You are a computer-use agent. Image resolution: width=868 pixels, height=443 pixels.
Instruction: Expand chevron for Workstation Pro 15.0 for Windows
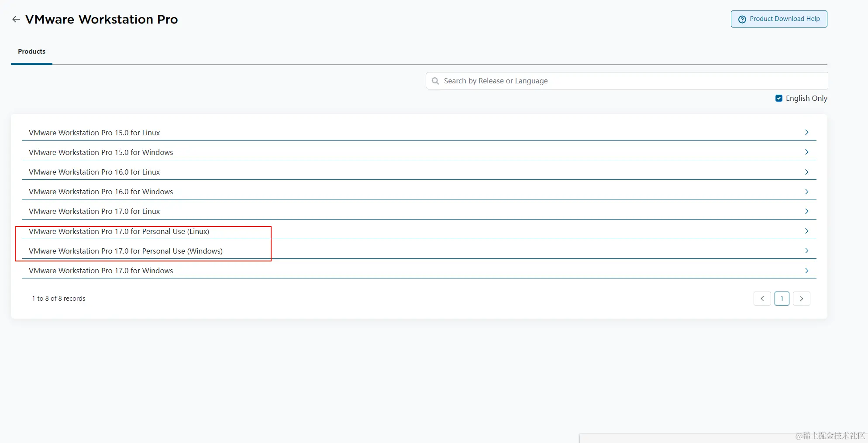(807, 152)
